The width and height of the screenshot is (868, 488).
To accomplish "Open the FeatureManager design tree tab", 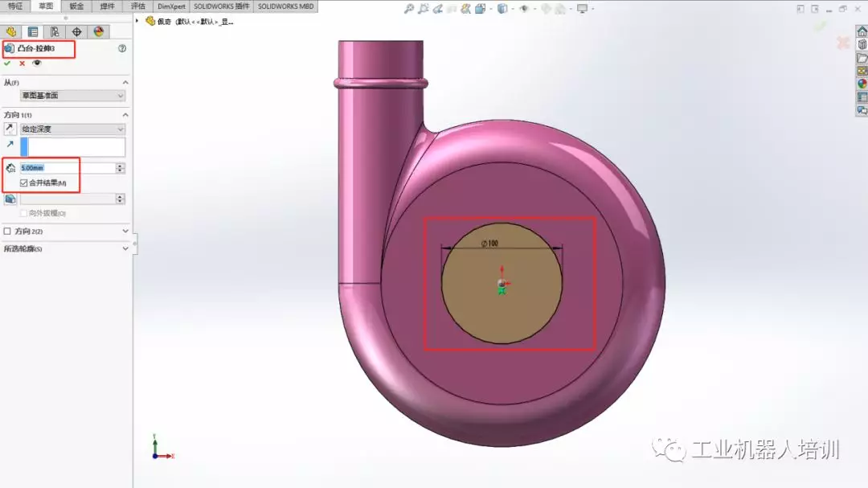I will (x=11, y=31).
